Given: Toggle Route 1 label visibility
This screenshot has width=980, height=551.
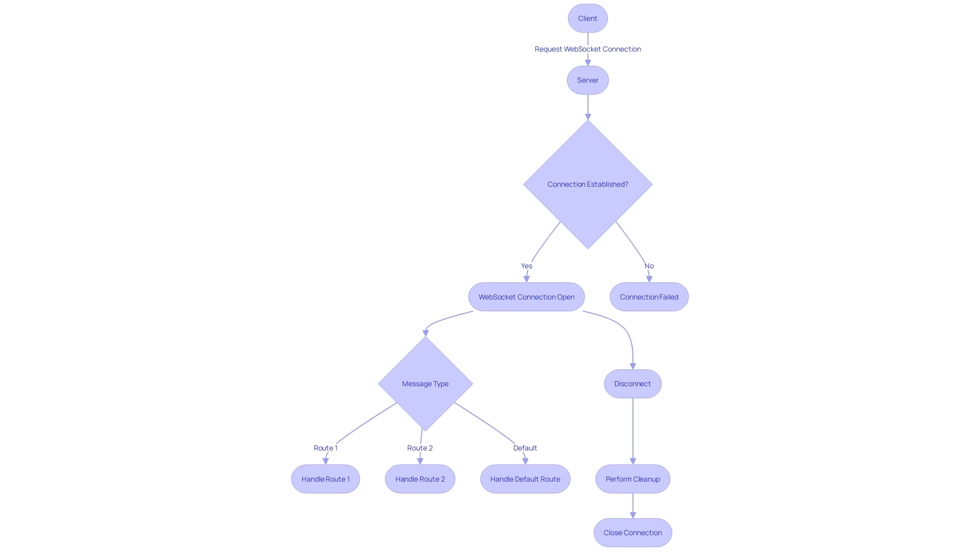Looking at the screenshot, I should 325,447.
